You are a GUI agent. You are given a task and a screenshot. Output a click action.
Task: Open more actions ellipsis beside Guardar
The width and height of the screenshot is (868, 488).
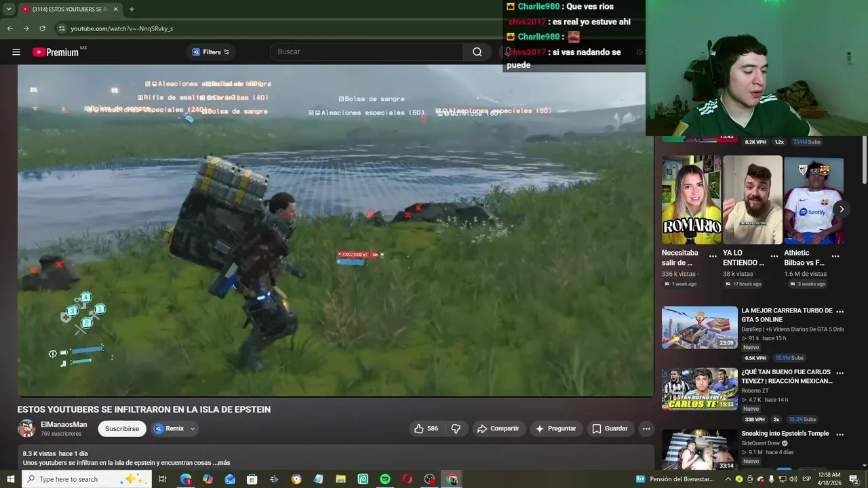click(646, 428)
